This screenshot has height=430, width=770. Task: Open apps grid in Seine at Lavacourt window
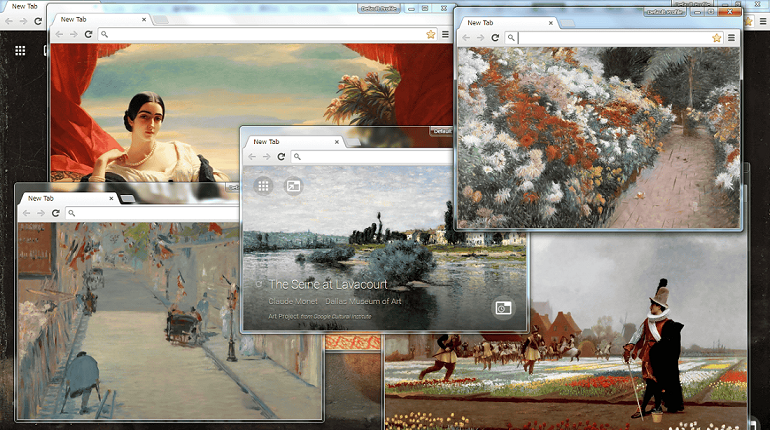click(x=263, y=185)
